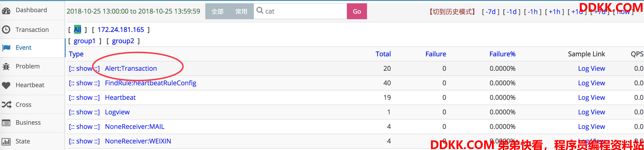Filter by IP 172.24.181.165
This screenshot has height=150, width=644.
(120, 30)
